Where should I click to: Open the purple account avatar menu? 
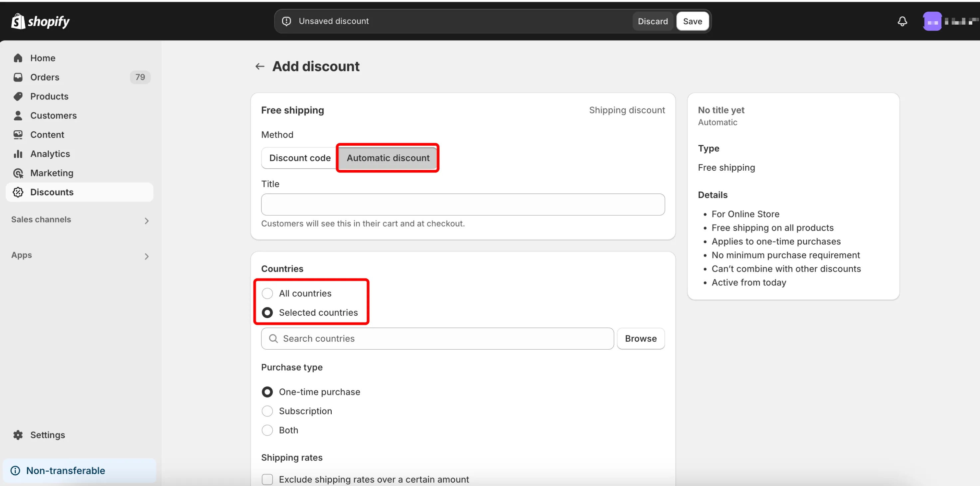click(x=932, y=21)
